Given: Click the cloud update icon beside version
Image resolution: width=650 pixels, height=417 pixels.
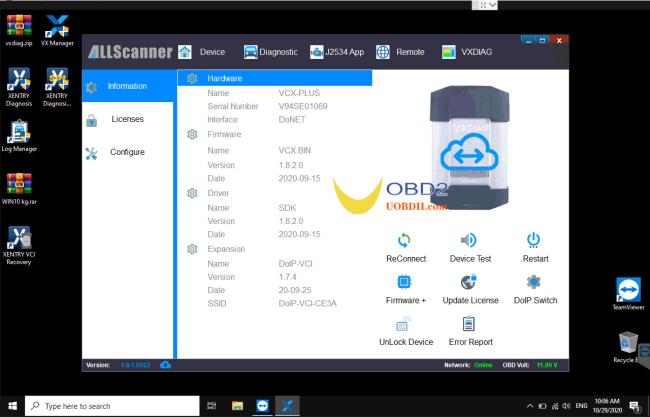Looking at the screenshot, I should pos(166,364).
